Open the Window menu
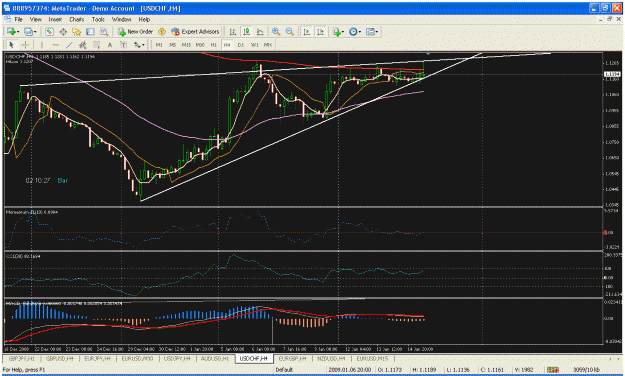 (x=121, y=19)
